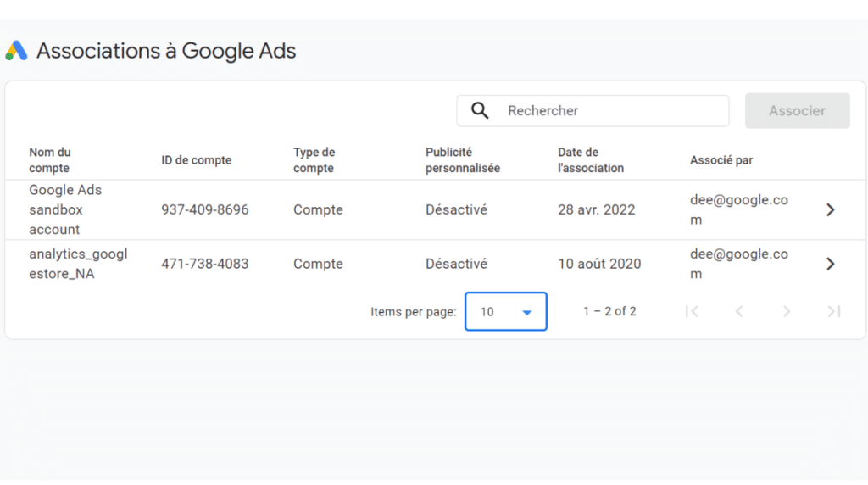This screenshot has height=485, width=868.
Task: Click the Associations à Google Ads title
Action: (x=166, y=51)
